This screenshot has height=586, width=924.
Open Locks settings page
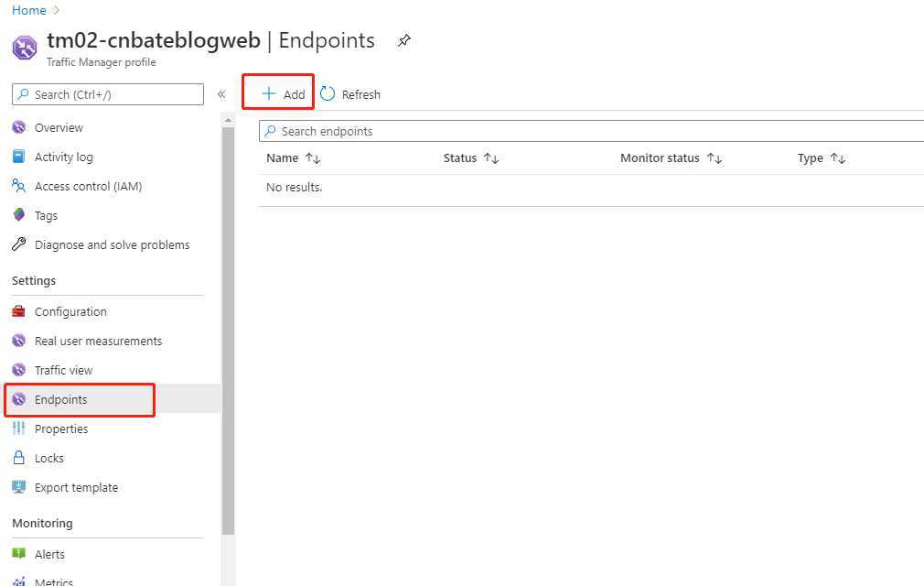click(48, 458)
